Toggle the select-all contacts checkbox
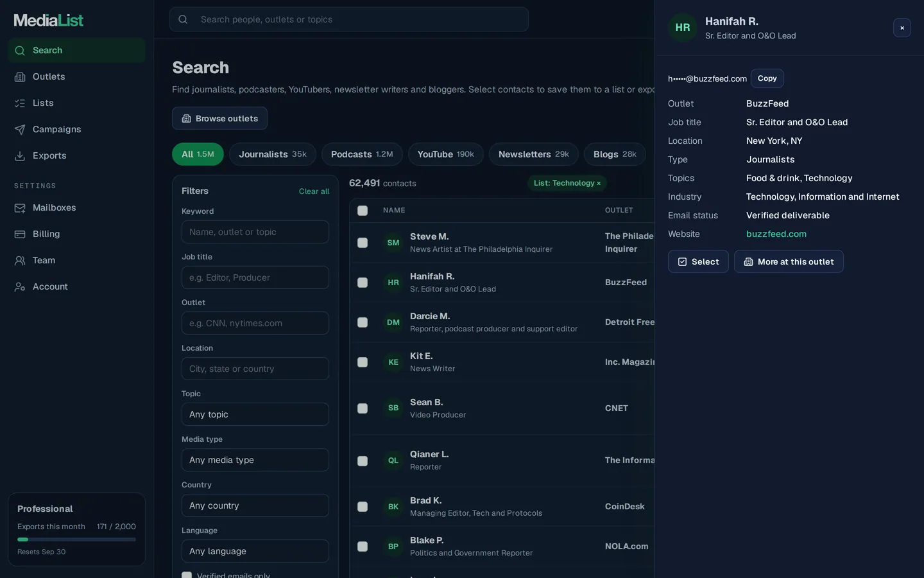The width and height of the screenshot is (924, 578). click(x=363, y=211)
